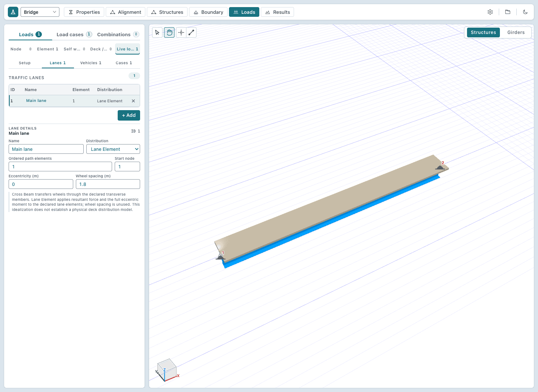Open the Setup sub-tab
This screenshot has height=392, width=538.
click(25, 63)
